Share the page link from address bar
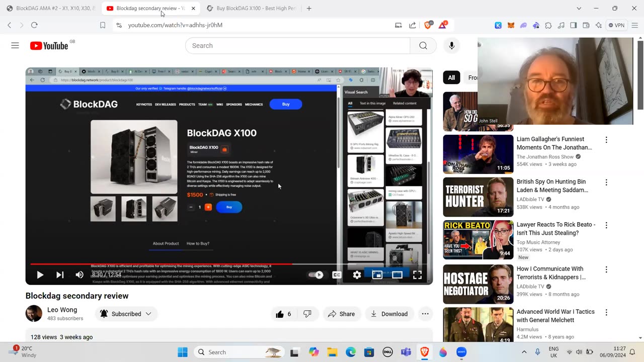The image size is (644, 362). (413, 25)
